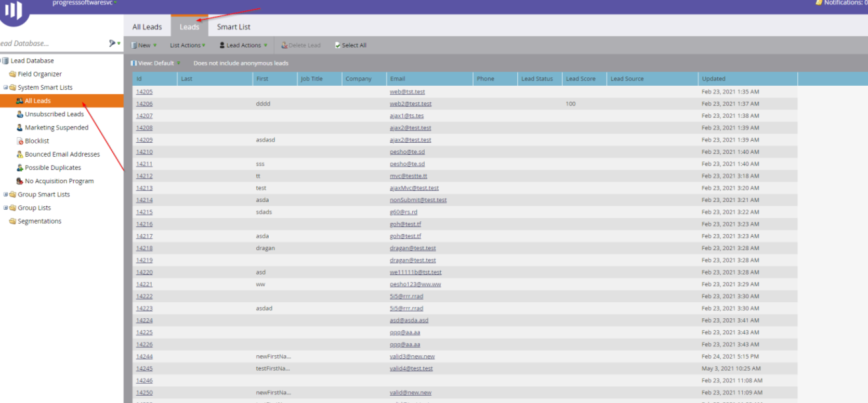Click 'May 3, 2021 10:25 AM' updated cell

pos(731,368)
